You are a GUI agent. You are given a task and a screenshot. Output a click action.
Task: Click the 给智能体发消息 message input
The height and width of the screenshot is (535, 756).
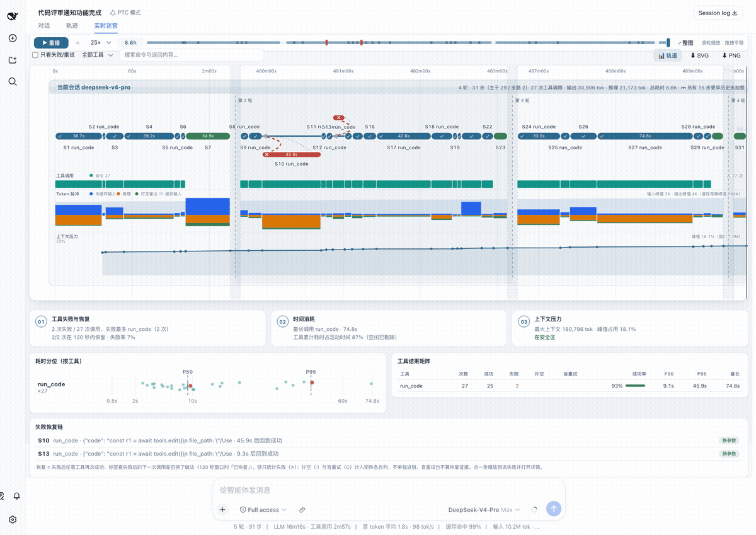(388, 490)
